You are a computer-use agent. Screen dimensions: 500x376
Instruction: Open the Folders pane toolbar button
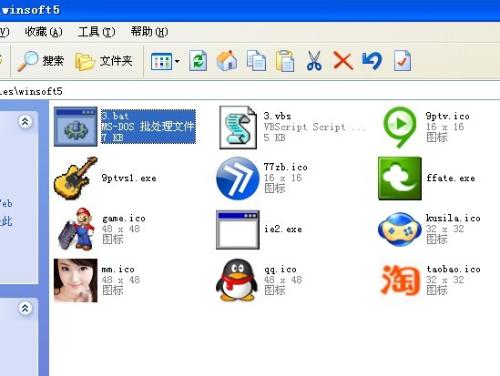104,61
